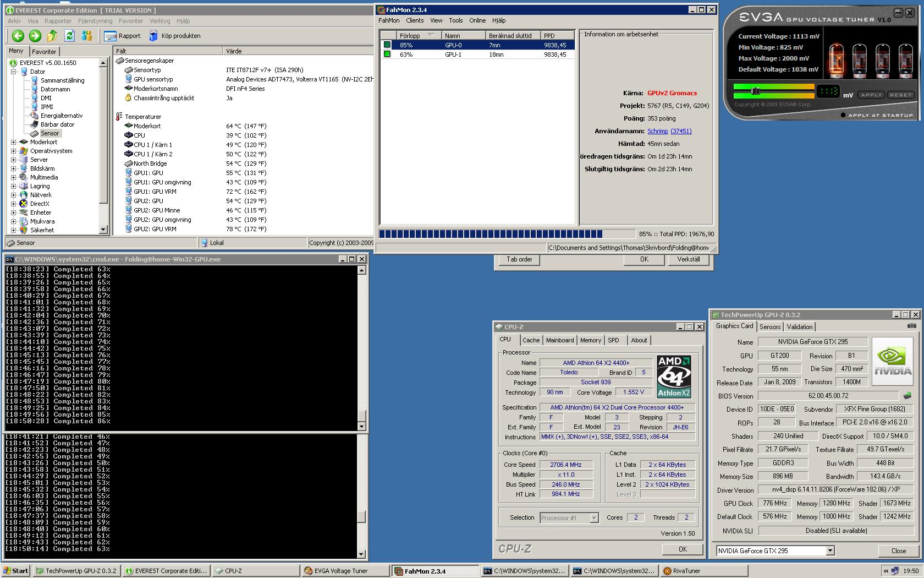The width and height of the screenshot is (924, 578).
Task: Select the Energialternativ item in EVEREST tree
Action: pyautogui.click(x=62, y=116)
